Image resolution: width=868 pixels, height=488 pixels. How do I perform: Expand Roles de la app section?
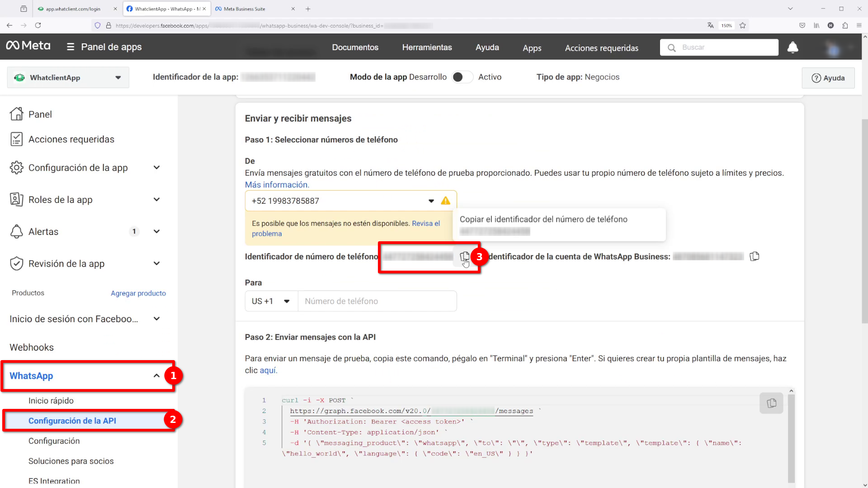click(x=156, y=199)
